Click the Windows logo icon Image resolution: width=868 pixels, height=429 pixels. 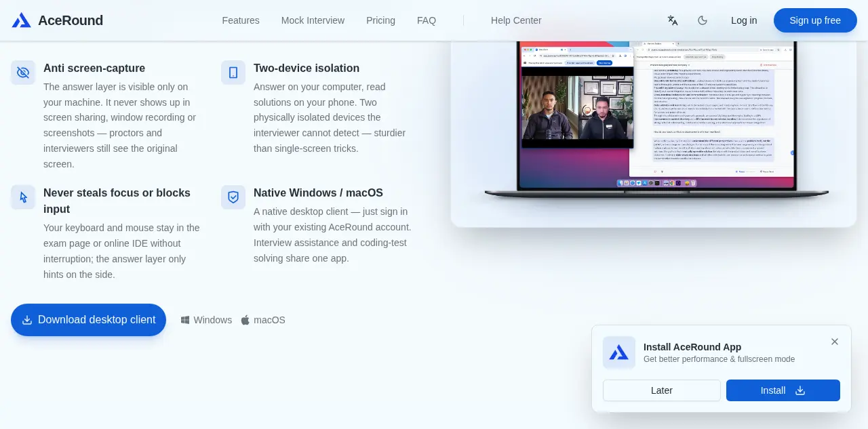click(185, 320)
